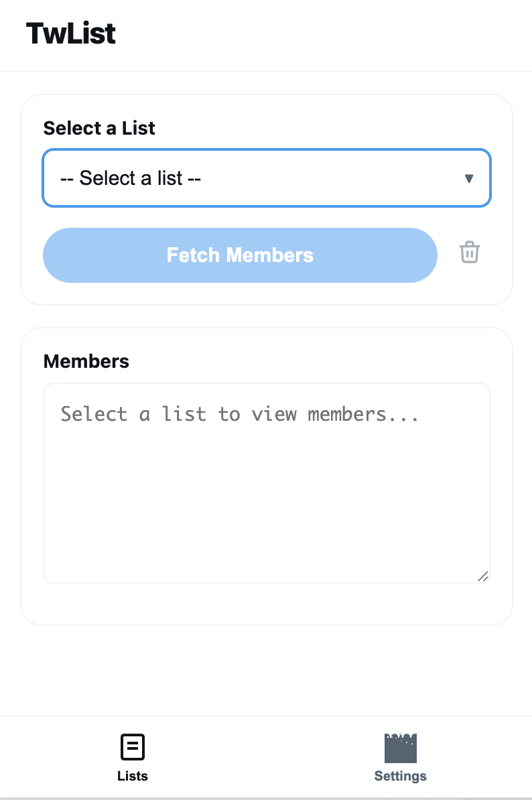Click the textarea resize handle
This screenshot has width=532, height=800.
point(484,577)
